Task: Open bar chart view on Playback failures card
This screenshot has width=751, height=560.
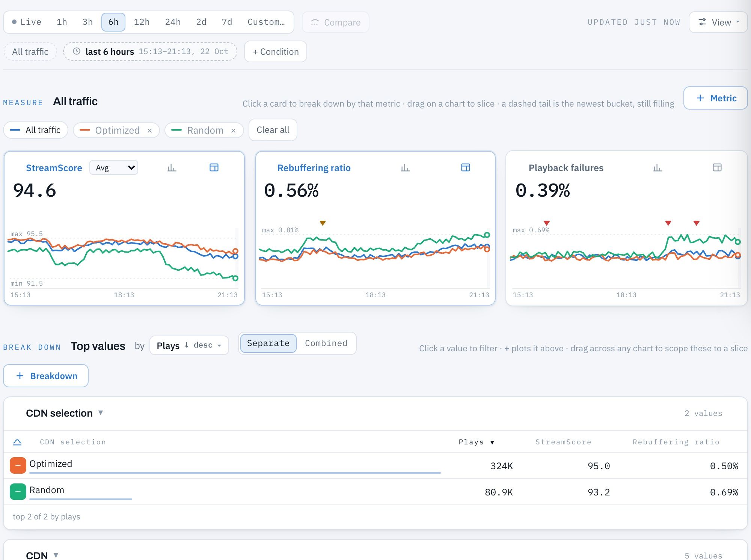Action: [658, 168]
